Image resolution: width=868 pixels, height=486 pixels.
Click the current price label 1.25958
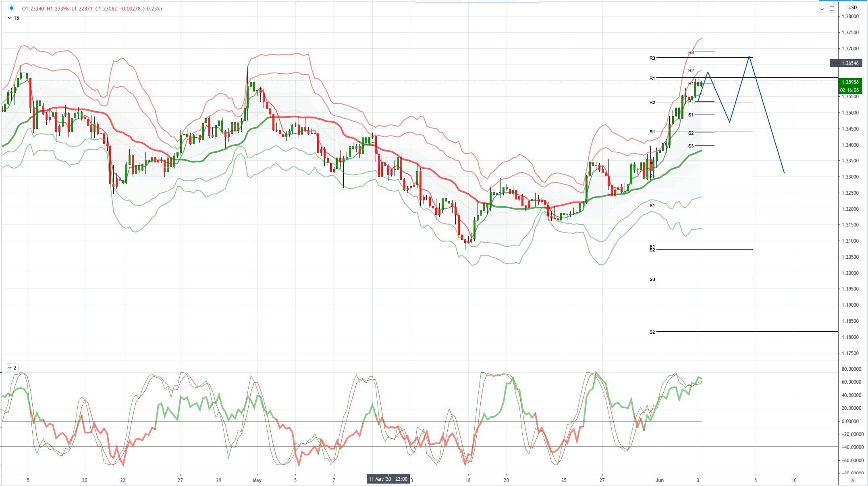pyautogui.click(x=850, y=82)
